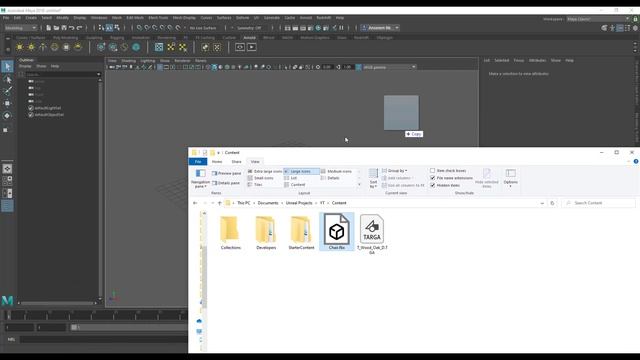640x360 pixels.
Task: Toggle defaultLightSet checkbox in Outliner
Action: 31,108
